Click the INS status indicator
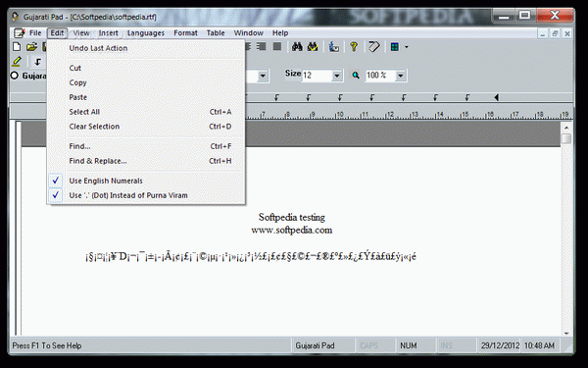This screenshot has width=588, height=368. pyautogui.click(x=446, y=345)
